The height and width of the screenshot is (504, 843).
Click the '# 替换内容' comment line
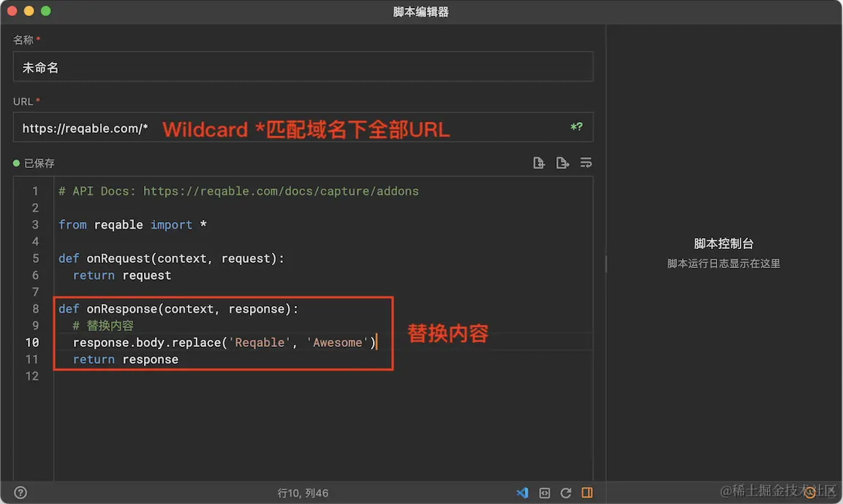[x=102, y=326]
